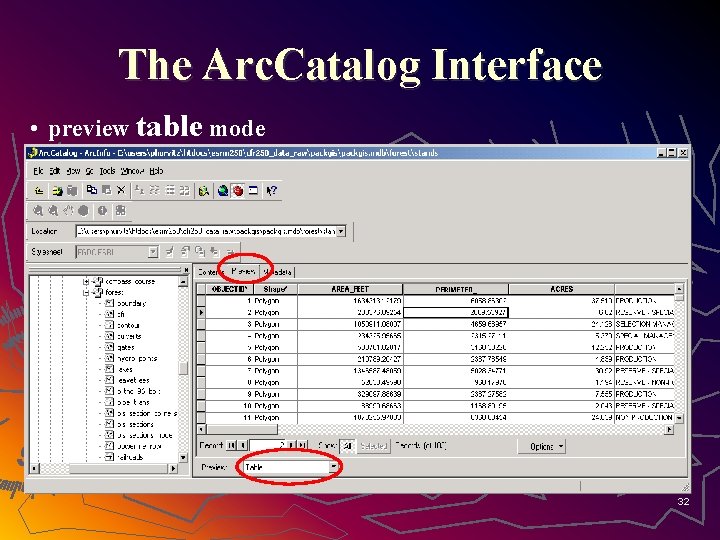Click the Create/Update Metadata icon
The image size is (720, 540).
pos(200,251)
